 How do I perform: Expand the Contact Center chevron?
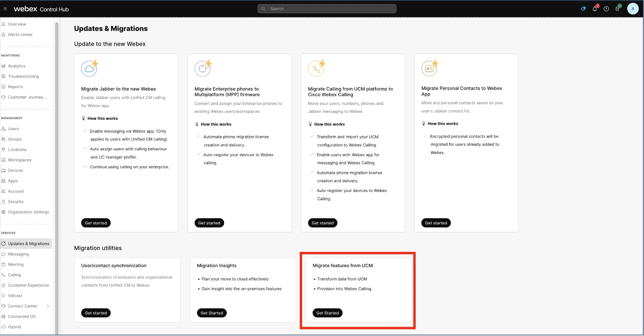click(x=48, y=306)
